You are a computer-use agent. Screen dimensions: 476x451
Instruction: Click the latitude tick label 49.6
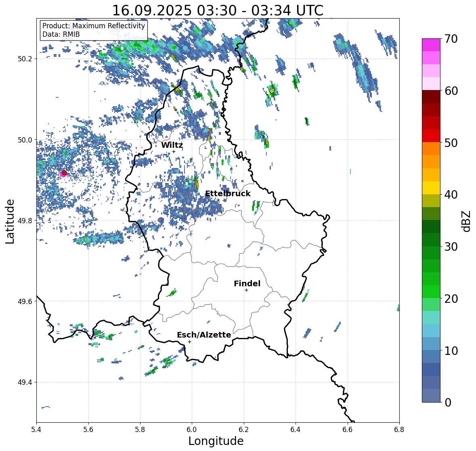pyautogui.click(x=25, y=301)
